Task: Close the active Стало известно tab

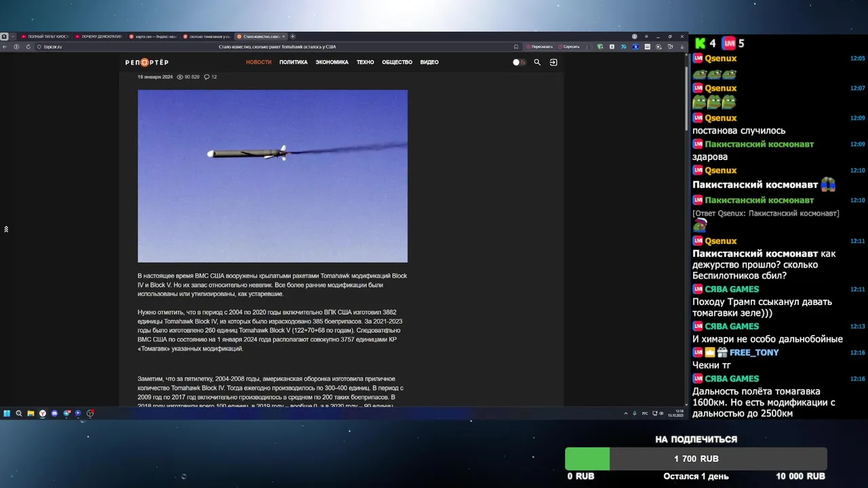Action: coord(283,37)
